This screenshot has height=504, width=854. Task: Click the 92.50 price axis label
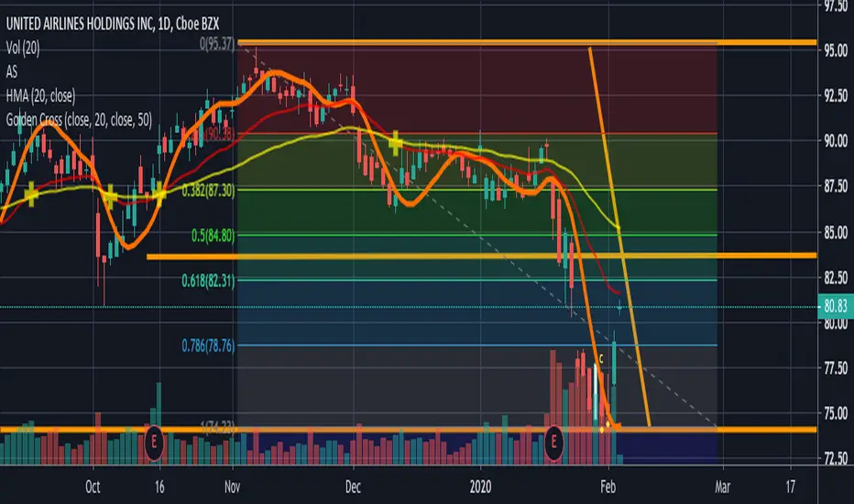pyautogui.click(x=836, y=96)
